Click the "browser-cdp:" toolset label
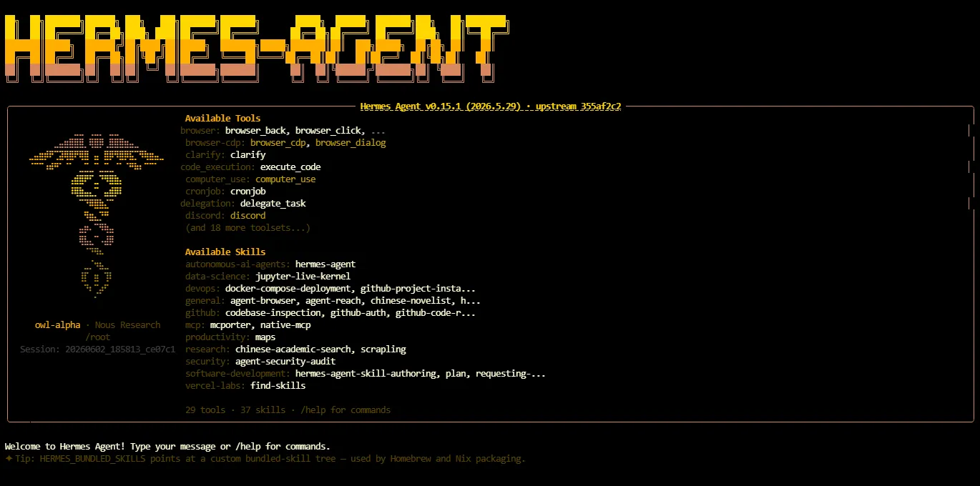 tap(215, 143)
